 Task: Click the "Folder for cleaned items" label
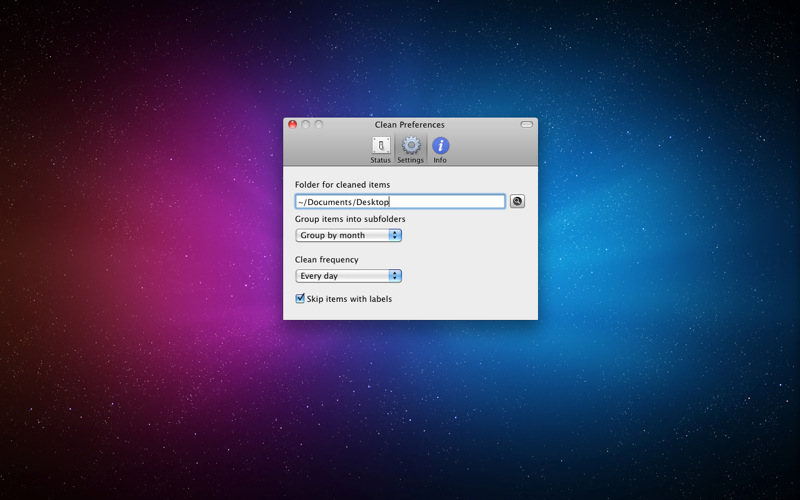[x=342, y=185]
